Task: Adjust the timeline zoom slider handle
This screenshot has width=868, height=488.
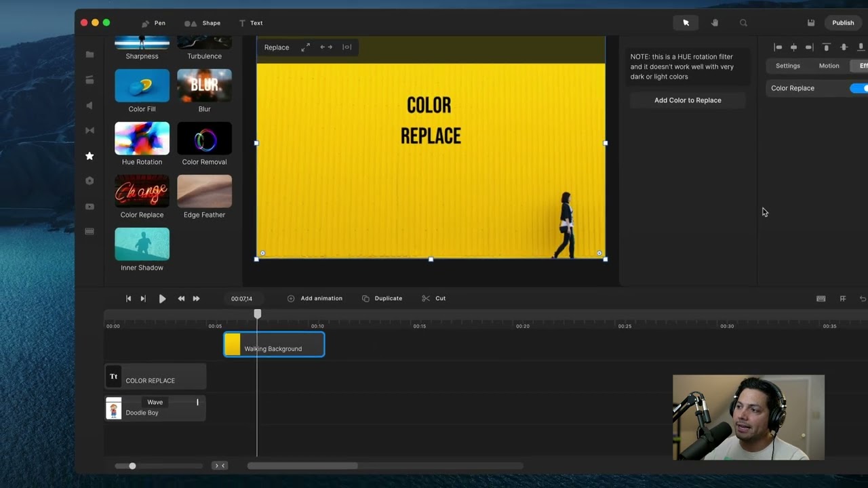Action: coord(132,466)
